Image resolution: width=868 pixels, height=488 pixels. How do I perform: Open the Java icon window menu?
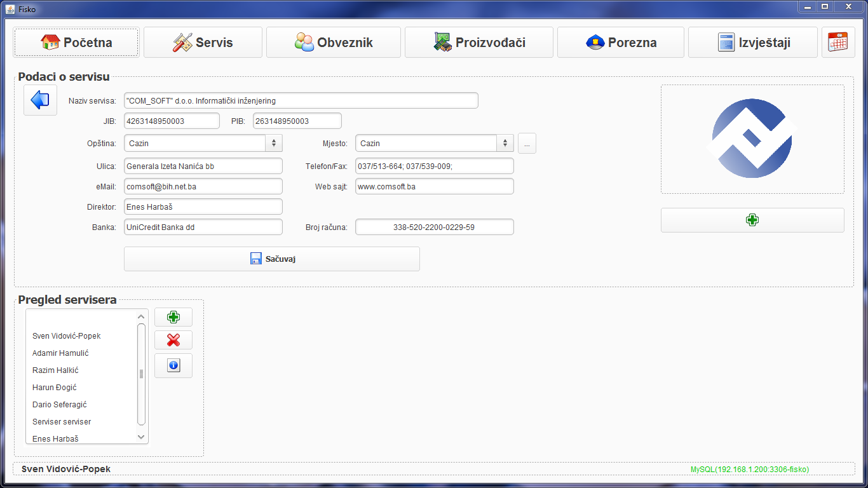tap(10, 9)
